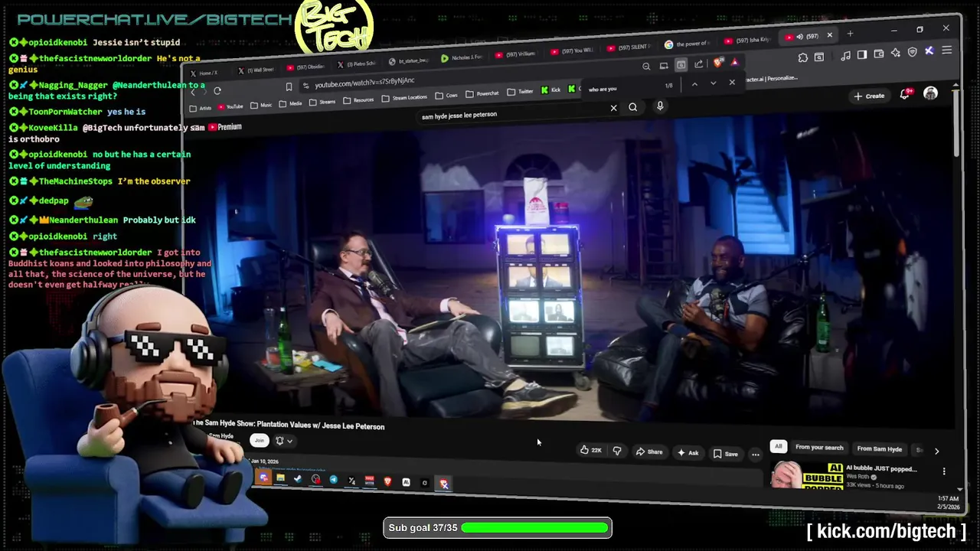
Task: Jump to the previous find result
Action: [x=694, y=84]
